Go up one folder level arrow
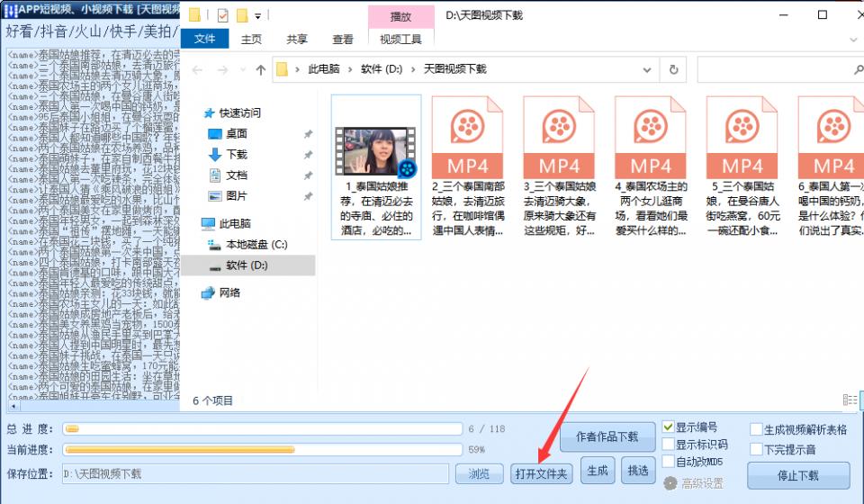This screenshot has height=504, width=864. [x=261, y=69]
